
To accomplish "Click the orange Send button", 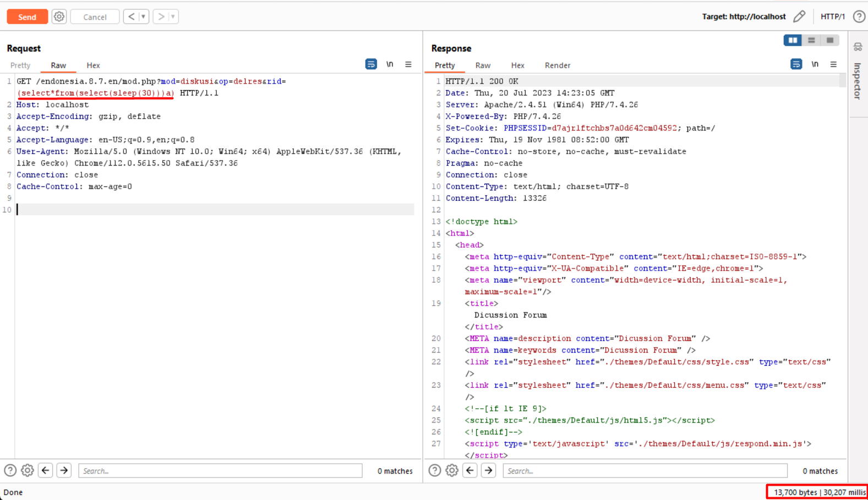I will [x=27, y=17].
